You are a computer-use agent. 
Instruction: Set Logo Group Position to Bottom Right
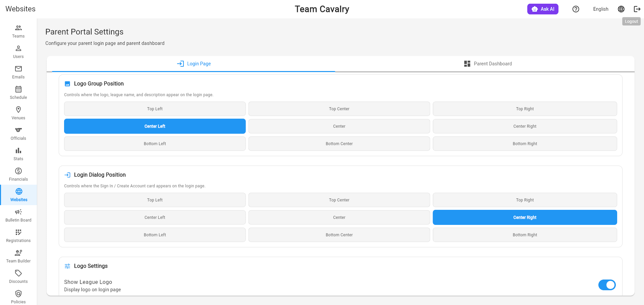525,144
